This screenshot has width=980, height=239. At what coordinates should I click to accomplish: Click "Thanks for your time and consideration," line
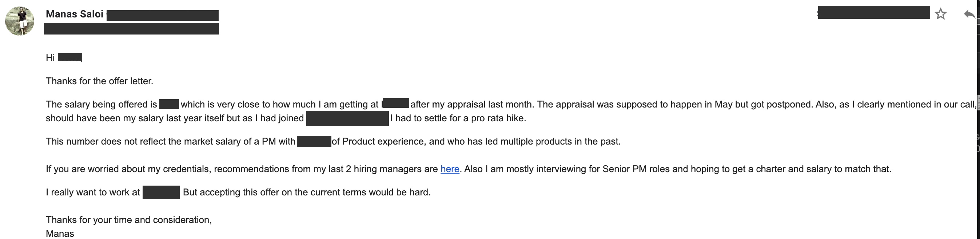coord(128,220)
